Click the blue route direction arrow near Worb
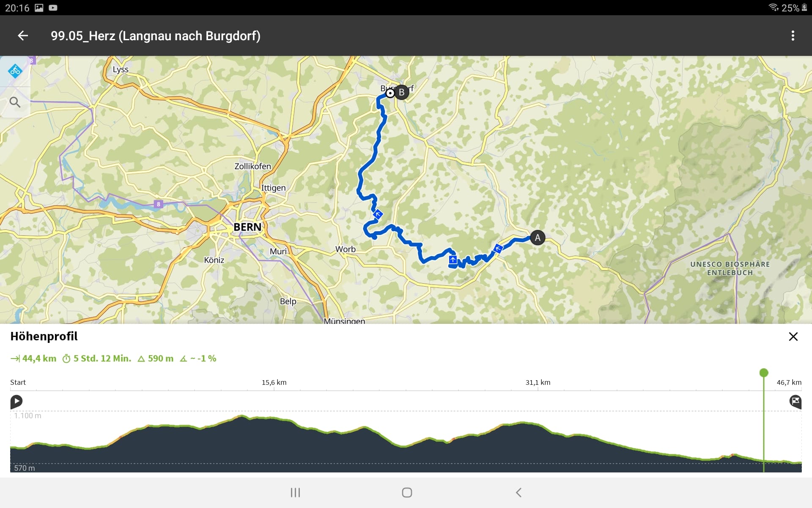The image size is (812, 508). [x=378, y=215]
